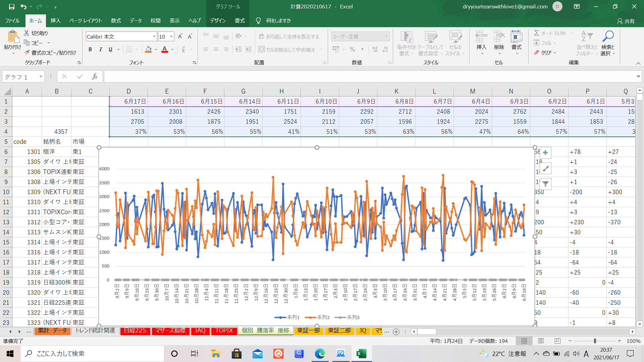Click the 共有 share button
This screenshot has height=362, width=644.
(x=626, y=21)
